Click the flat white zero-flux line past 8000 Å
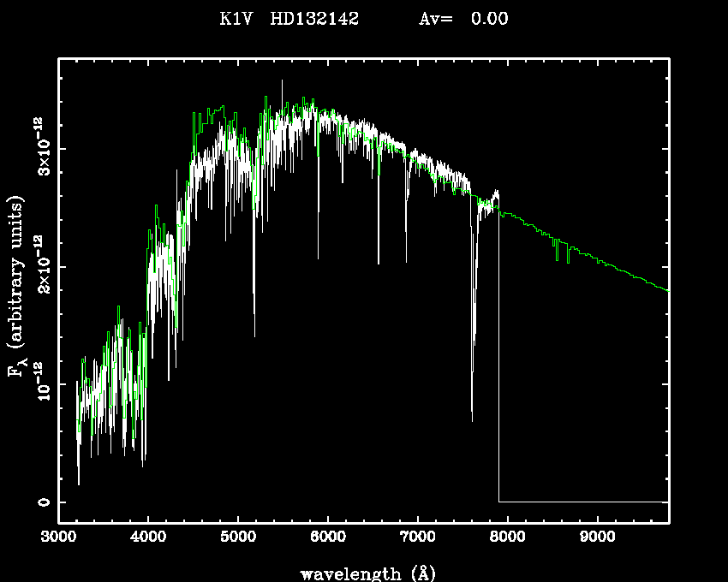The width and height of the screenshot is (728, 582). [582, 502]
